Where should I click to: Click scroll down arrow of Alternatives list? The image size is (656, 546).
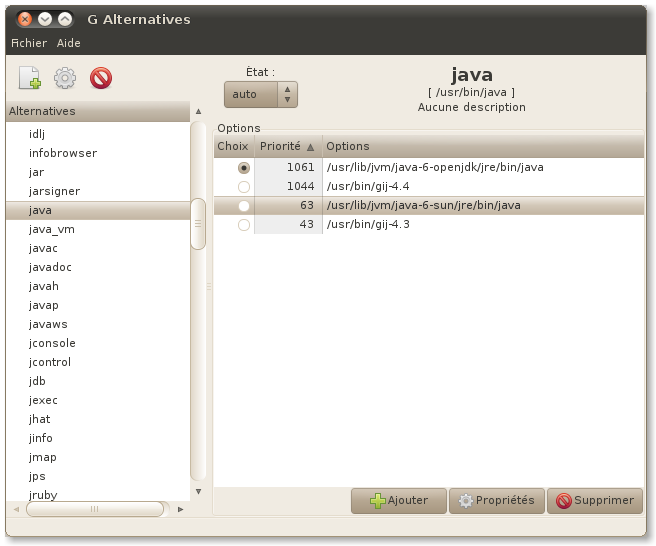198,491
